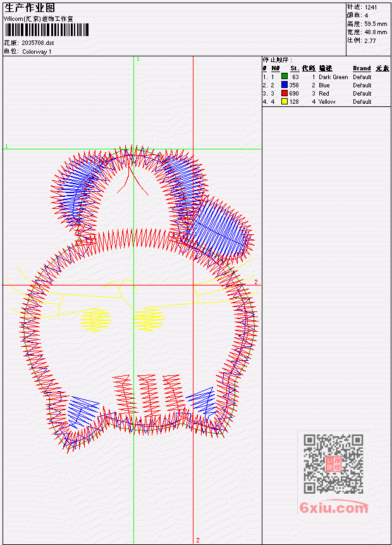Viewport: 392px width, 545px height.
Task: Click the '停止顺序' heading
Action: coord(278,60)
